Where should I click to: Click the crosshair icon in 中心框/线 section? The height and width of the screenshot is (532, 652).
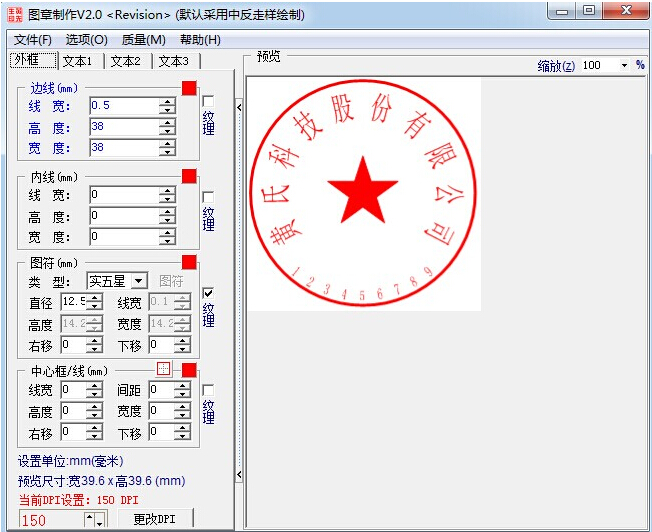(165, 369)
